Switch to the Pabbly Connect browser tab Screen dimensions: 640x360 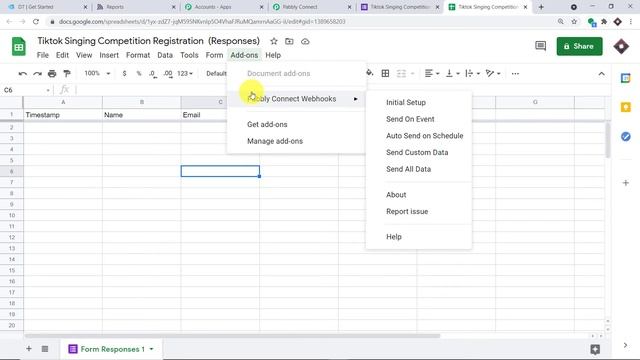click(312, 7)
